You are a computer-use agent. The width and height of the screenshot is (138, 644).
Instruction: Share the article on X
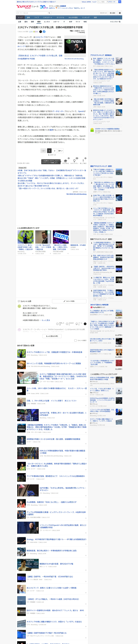click(x=41, y=32)
